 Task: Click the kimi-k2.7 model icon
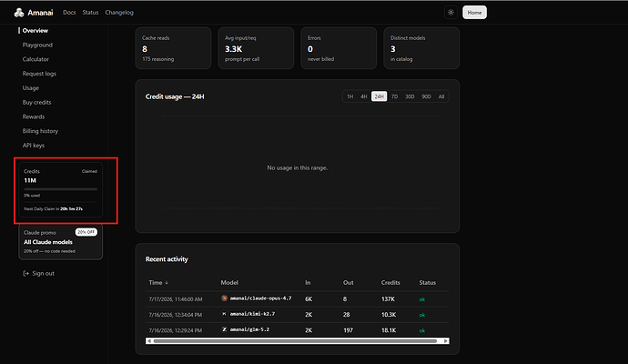(224, 314)
